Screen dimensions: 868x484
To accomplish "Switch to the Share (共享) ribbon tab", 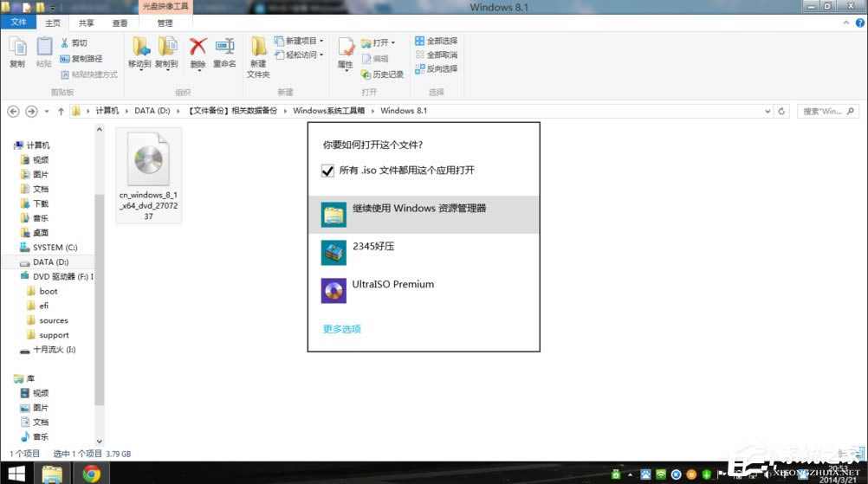I will point(86,23).
